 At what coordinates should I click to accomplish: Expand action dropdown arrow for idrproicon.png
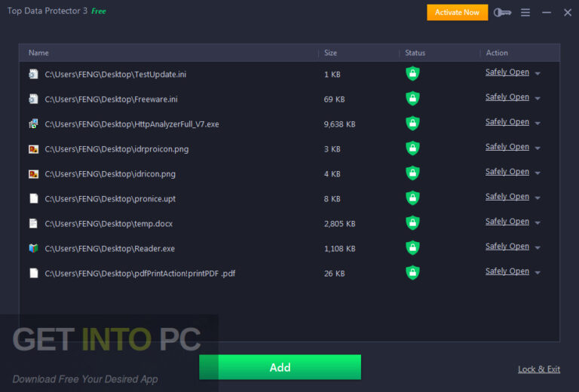click(x=538, y=148)
